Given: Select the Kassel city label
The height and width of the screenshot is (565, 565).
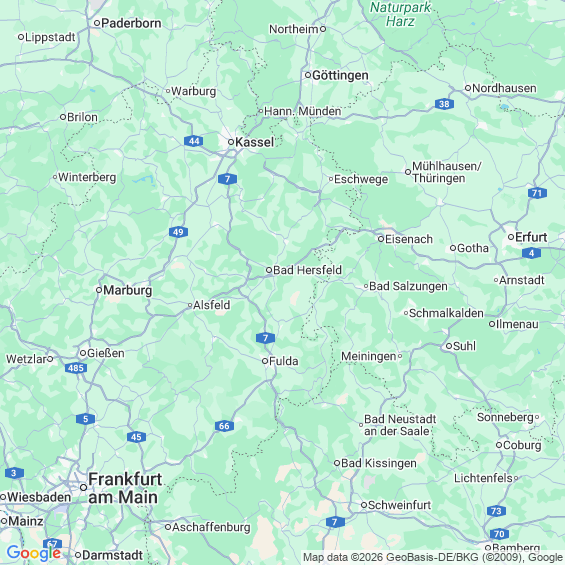Looking at the screenshot, I should [x=254, y=142].
